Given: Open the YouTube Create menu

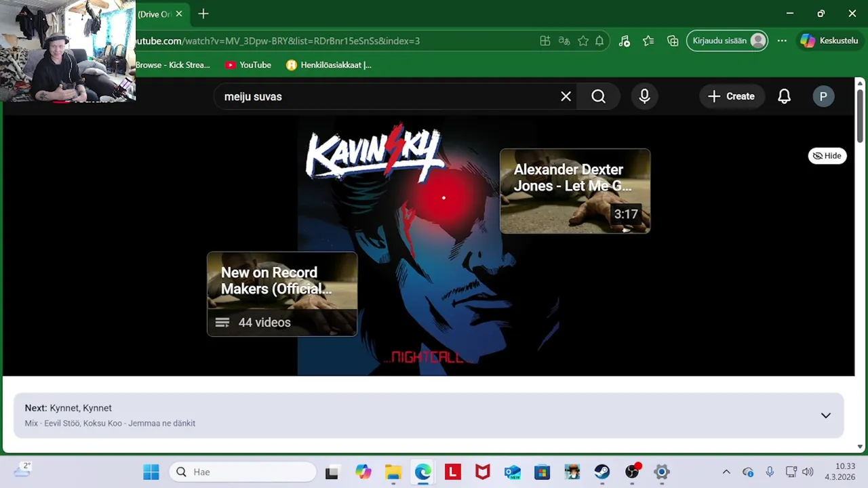Looking at the screenshot, I should (x=732, y=96).
